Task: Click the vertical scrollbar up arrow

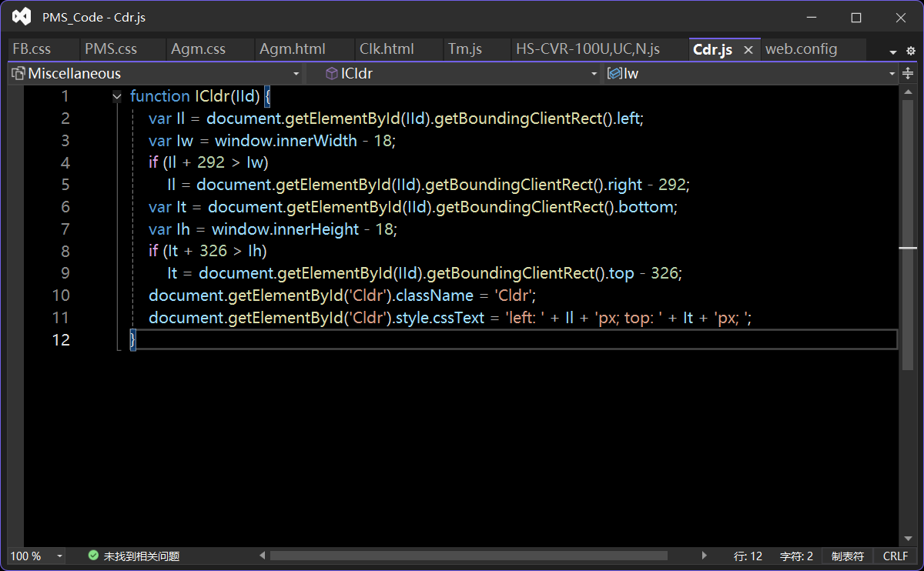Action: pos(908,92)
